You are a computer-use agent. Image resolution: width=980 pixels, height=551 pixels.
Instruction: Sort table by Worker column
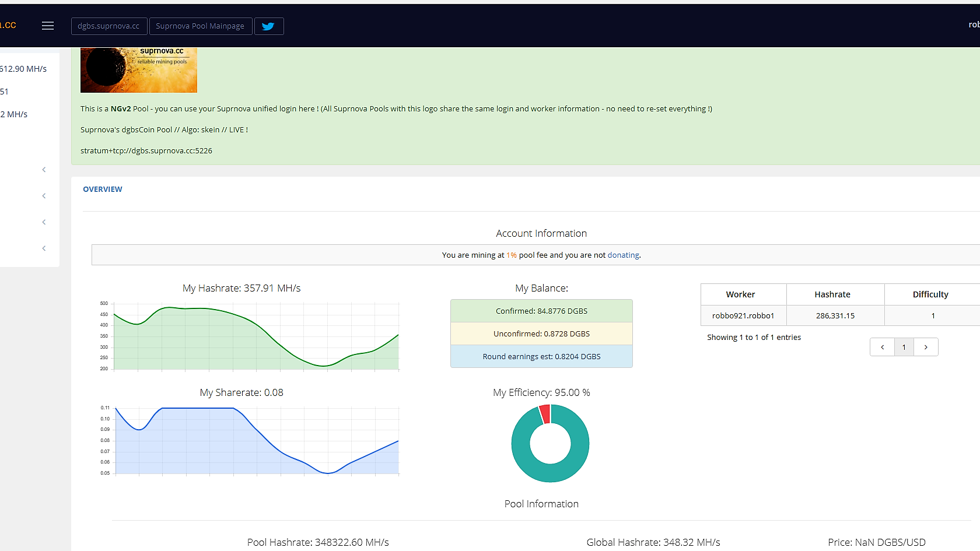pos(740,294)
